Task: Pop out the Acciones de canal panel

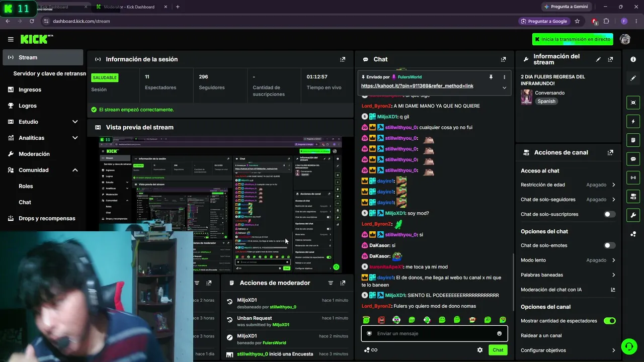Action: pos(610,152)
